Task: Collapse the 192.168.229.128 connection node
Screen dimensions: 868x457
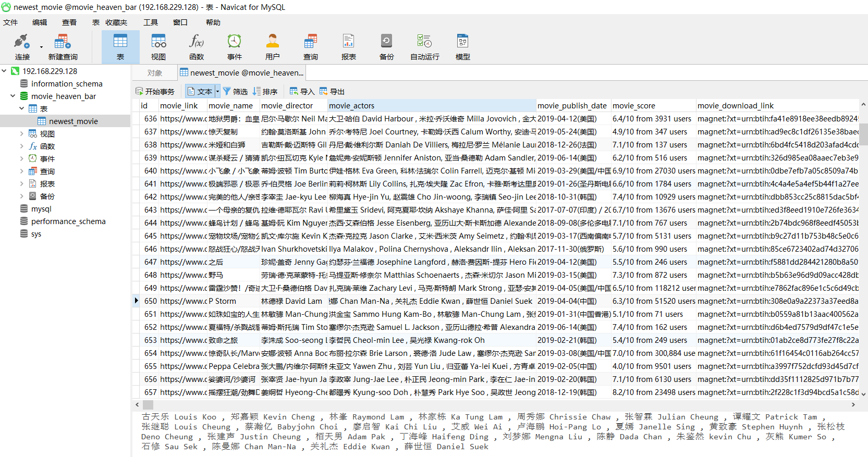Action: pos(4,71)
